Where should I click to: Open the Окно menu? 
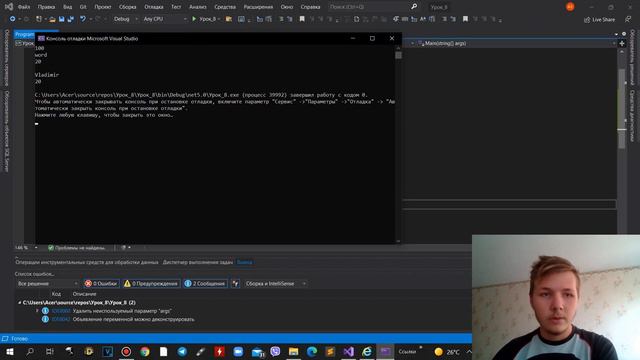coord(287,7)
